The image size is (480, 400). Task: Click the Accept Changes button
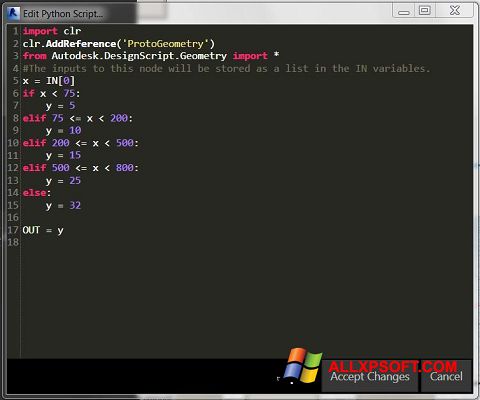pyautogui.click(x=370, y=377)
